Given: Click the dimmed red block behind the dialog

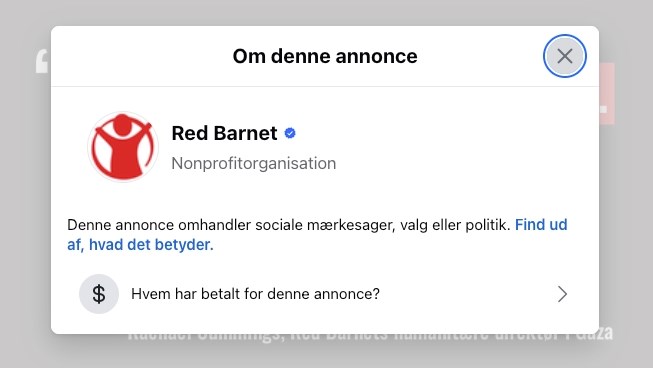Looking at the screenshot, I should 607,94.
